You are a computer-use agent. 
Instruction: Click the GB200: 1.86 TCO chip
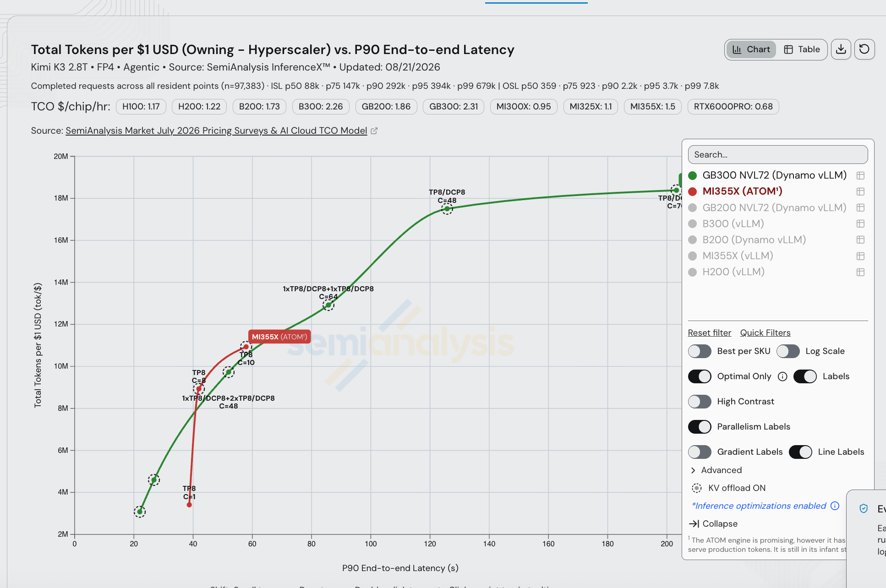(x=386, y=107)
